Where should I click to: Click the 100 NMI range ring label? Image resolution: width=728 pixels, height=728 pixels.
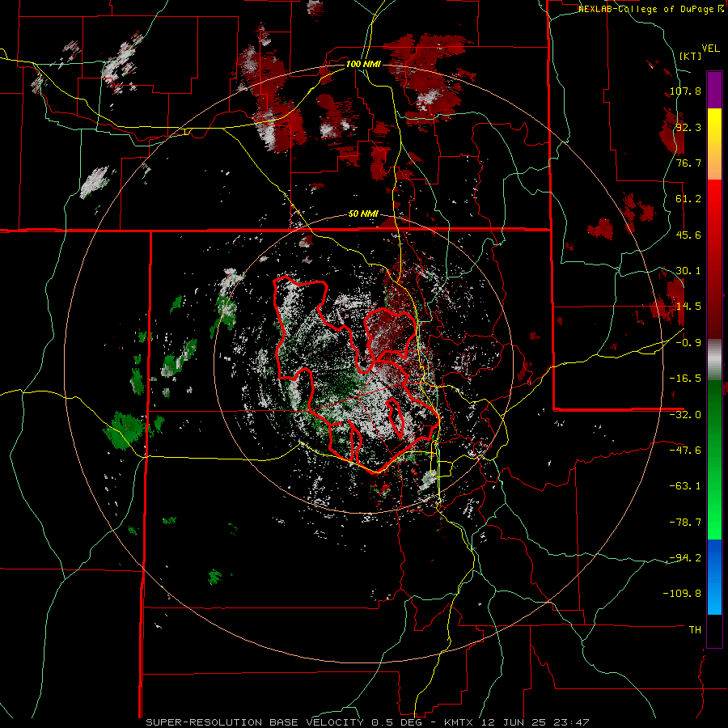point(363,64)
